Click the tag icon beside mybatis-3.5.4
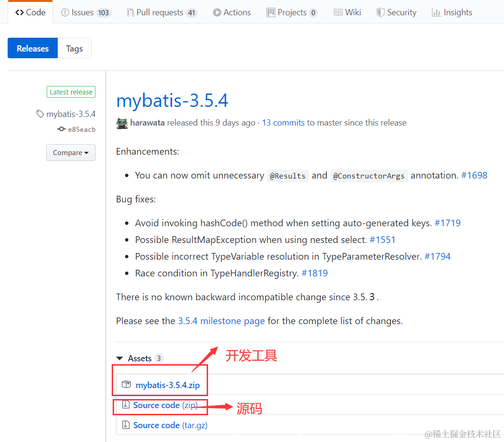504x442 pixels. click(40, 114)
